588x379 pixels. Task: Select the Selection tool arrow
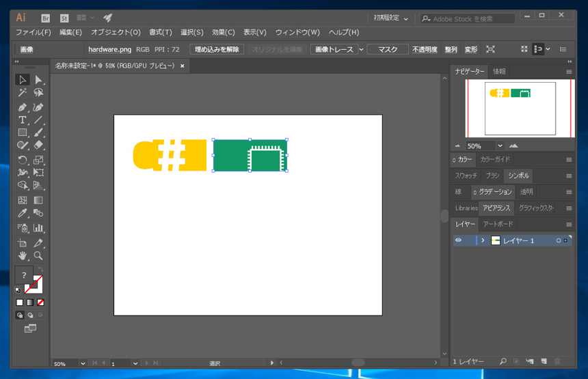23,80
